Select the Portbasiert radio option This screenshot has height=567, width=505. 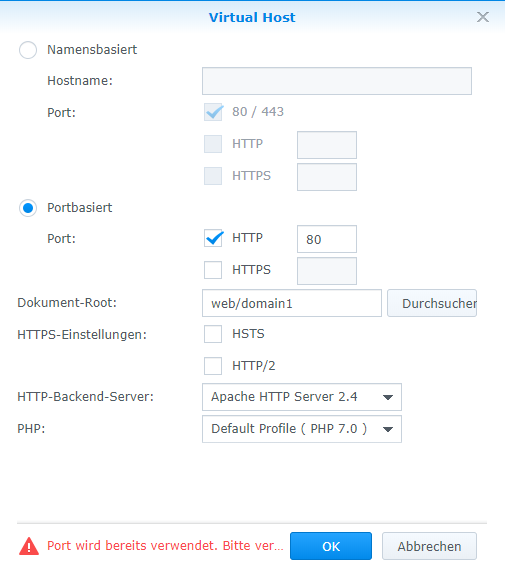tap(28, 208)
